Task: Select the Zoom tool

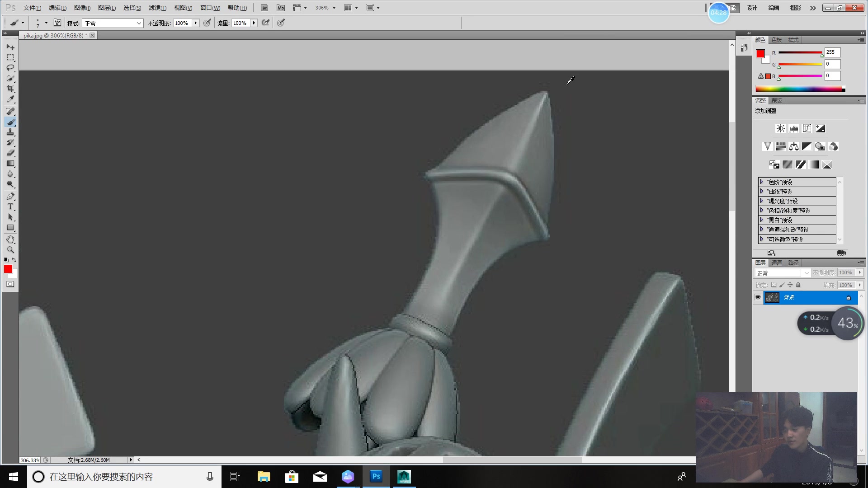Action: [10, 250]
